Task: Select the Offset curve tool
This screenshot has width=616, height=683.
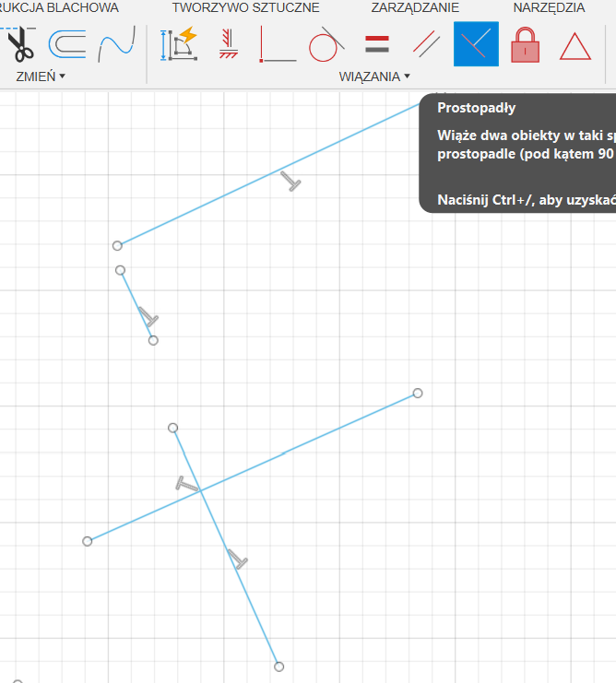Action: pyautogui.click(x=66, y=43)
